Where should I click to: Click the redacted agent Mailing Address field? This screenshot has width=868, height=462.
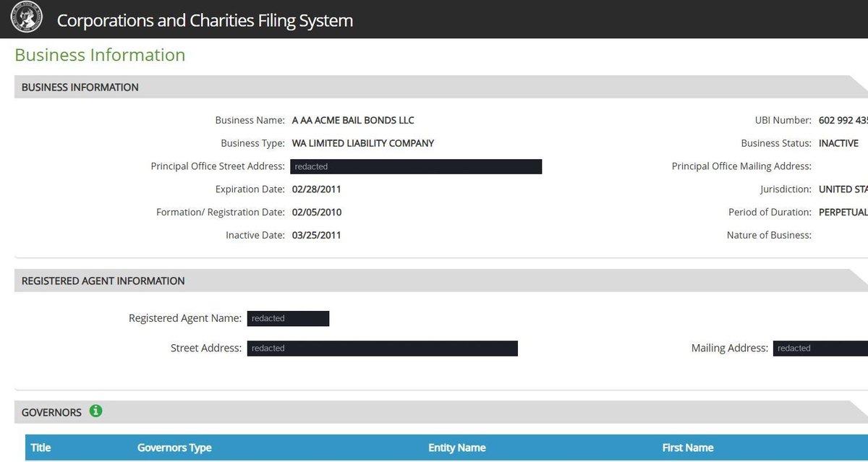820,348
